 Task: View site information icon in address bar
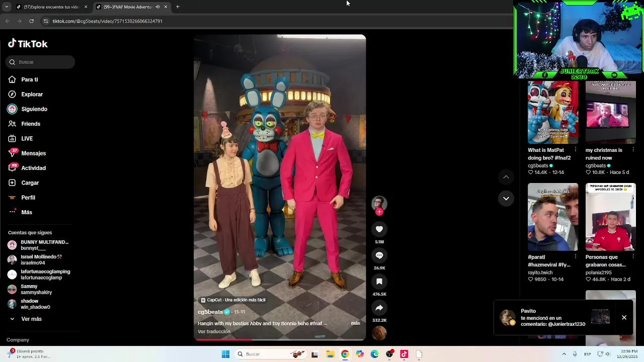(46, 21)
